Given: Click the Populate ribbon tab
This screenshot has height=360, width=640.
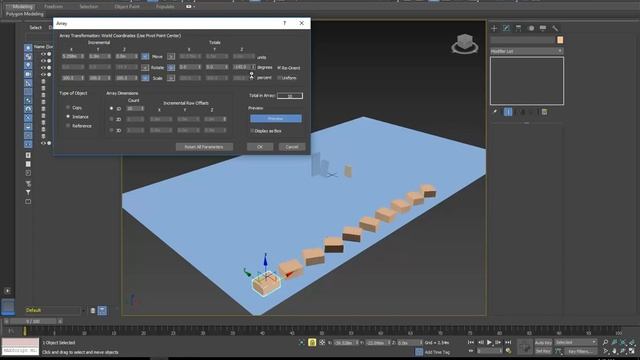Looking at the screenshot, I should click(x=165, y=7).
